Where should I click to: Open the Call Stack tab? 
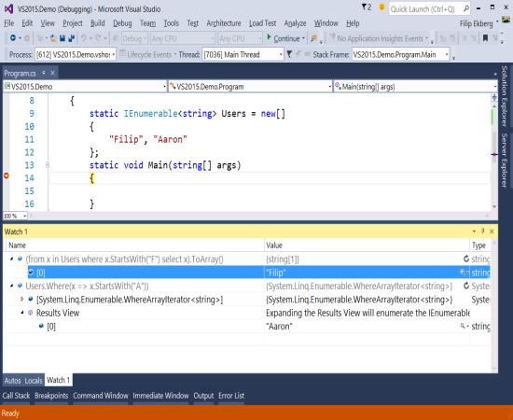16,396
